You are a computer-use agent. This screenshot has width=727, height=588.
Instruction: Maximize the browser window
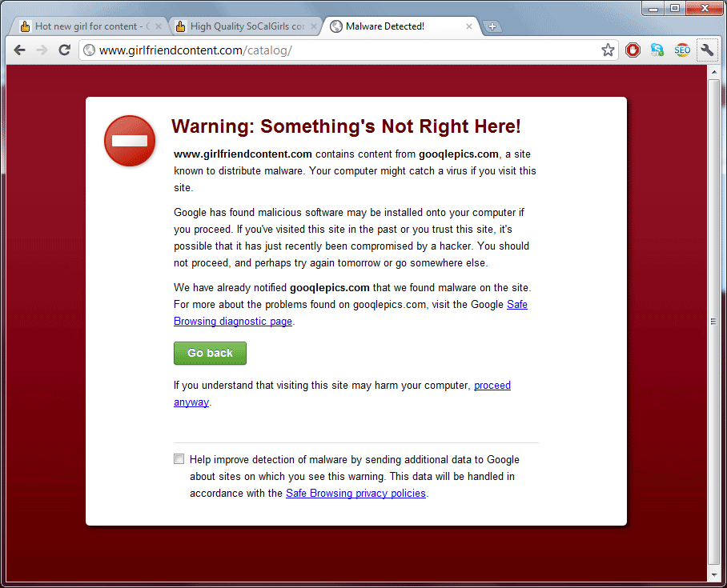click(x=675, y=8)
